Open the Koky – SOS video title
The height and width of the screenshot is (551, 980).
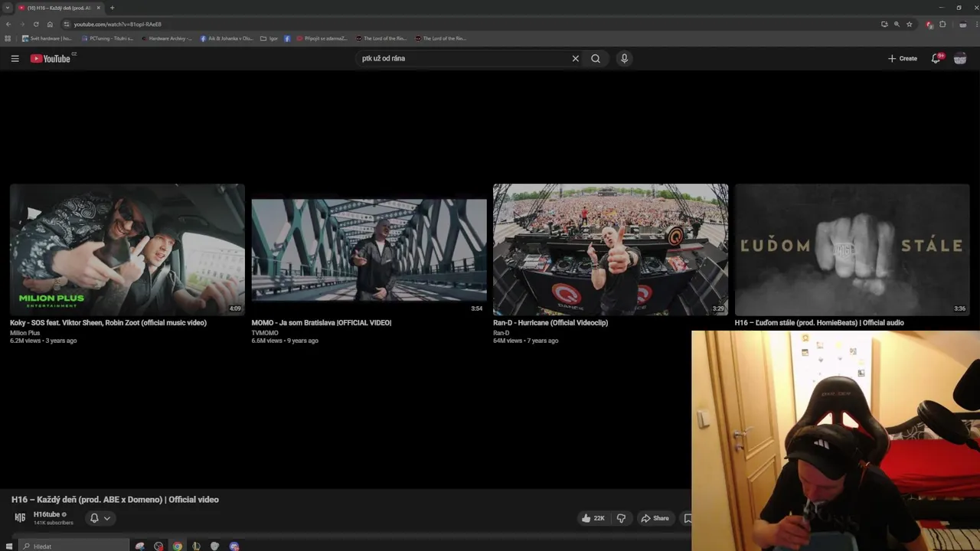(108, 323)
